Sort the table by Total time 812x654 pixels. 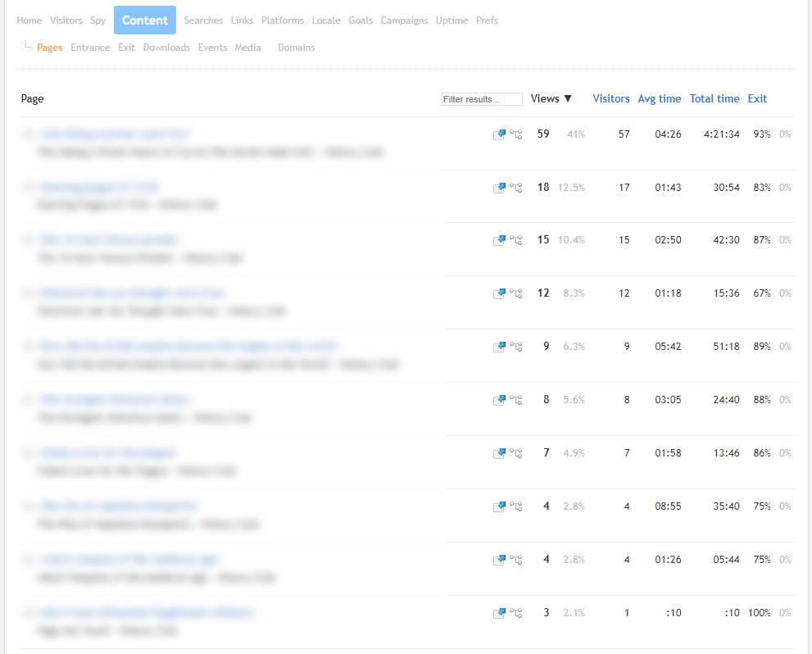click(714, 98)
